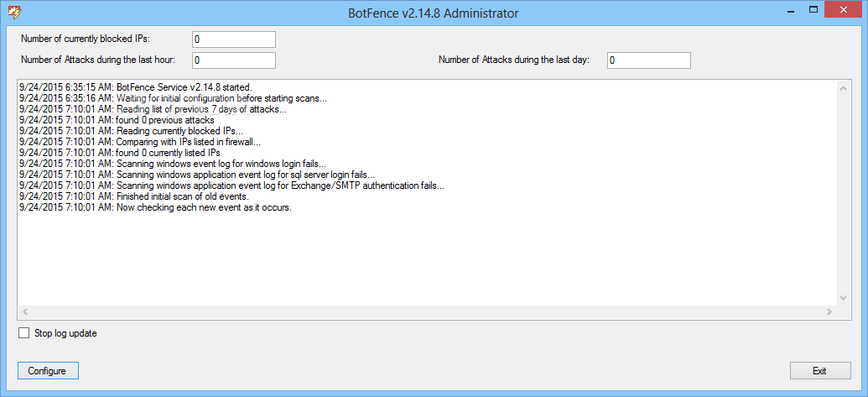Select log line 'Reading list of previous 7 days of attacks...'
Screen dimensions: 868x397
(153, 109)
